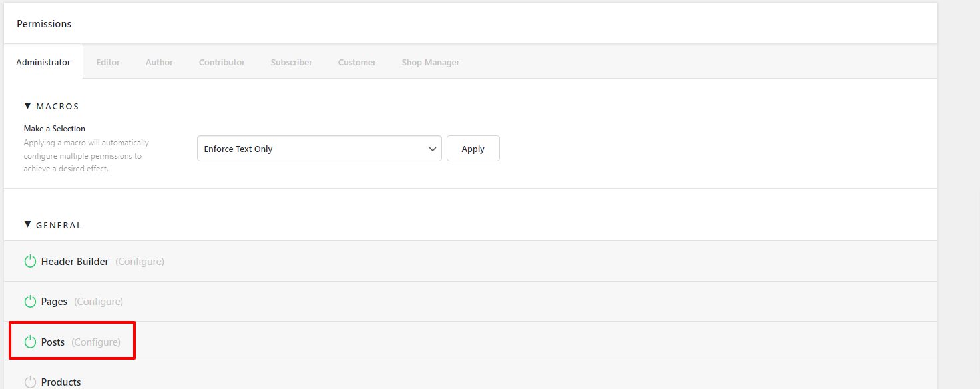Select the Subscriber tab
Screen dimensions: 980x389
pyautogui.click(x=292, y=62)
